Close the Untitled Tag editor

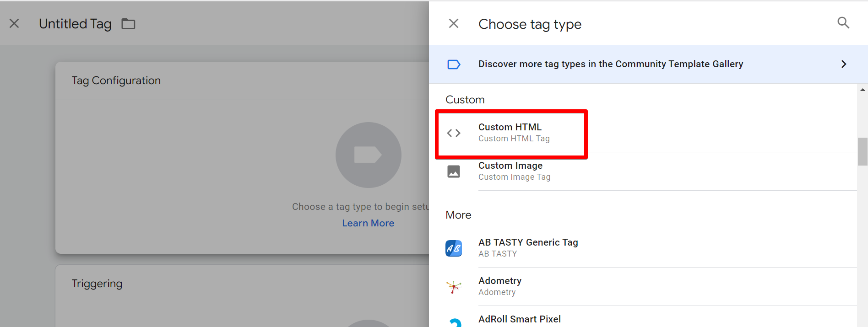click(14, 23)
